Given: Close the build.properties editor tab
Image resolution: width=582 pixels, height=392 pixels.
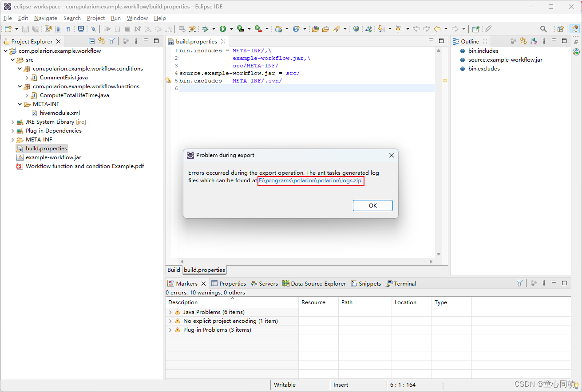Looking at the screenshot, I should click(x=223, y=41).
